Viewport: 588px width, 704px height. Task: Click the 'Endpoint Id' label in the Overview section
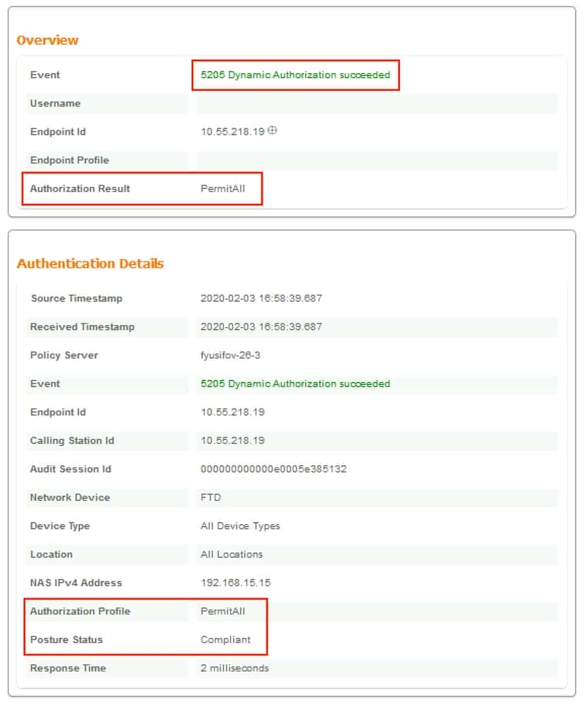click(x=58, y=132)
